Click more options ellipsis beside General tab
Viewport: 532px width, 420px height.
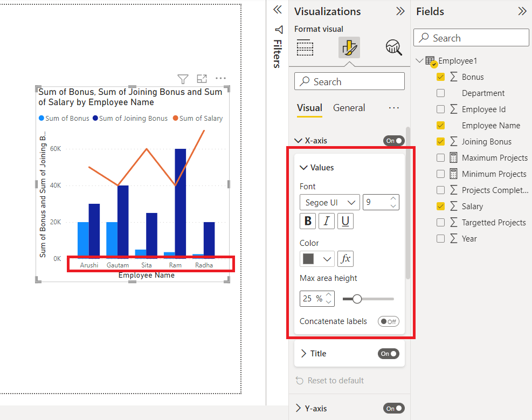point(394,108)
